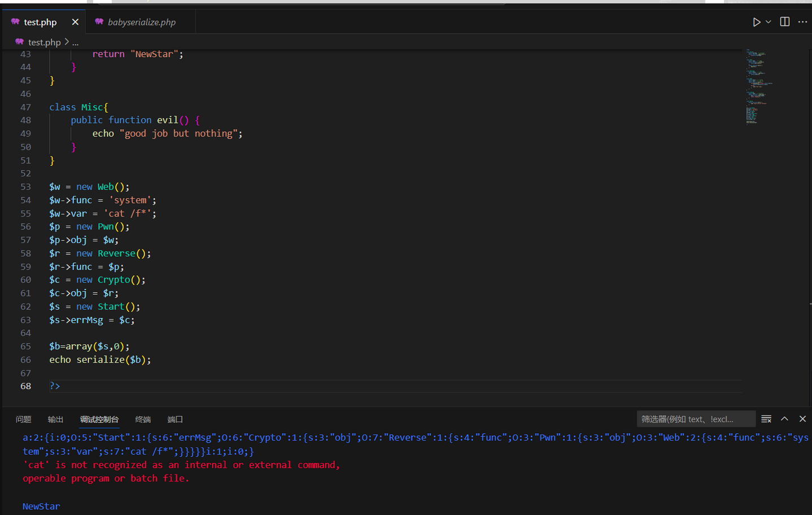Click the '$r = new Reverse();' line
The height and width of the screenshot is (515, 812).
tap(100, 253)
